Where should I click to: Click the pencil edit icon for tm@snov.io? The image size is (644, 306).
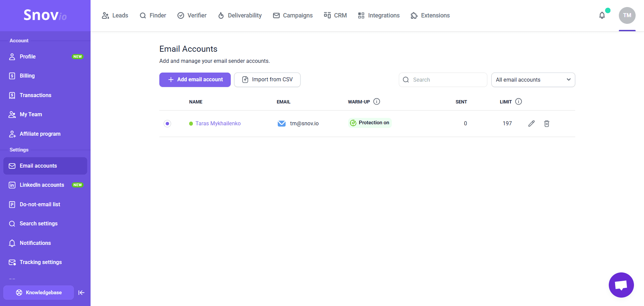[531, 124]
